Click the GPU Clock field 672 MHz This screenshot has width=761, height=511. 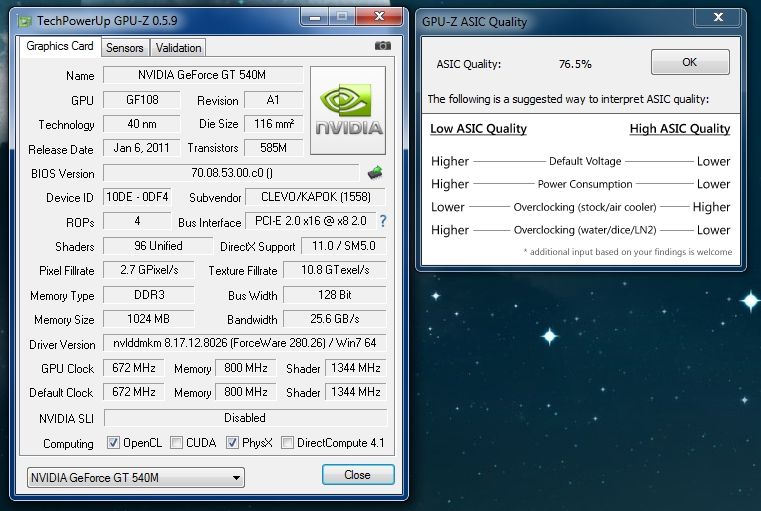tap(133, 368)
